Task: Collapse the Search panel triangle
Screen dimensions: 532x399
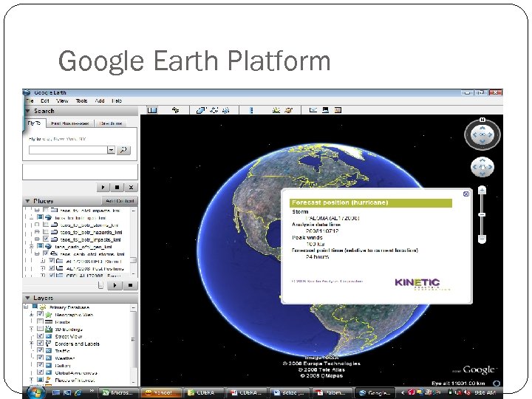Action: [x=28, y=111]
